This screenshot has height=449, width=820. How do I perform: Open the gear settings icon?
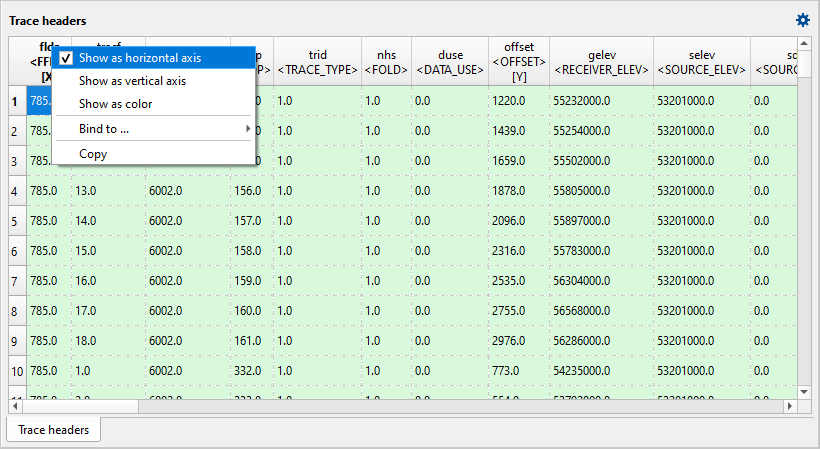tap(802, 20)
